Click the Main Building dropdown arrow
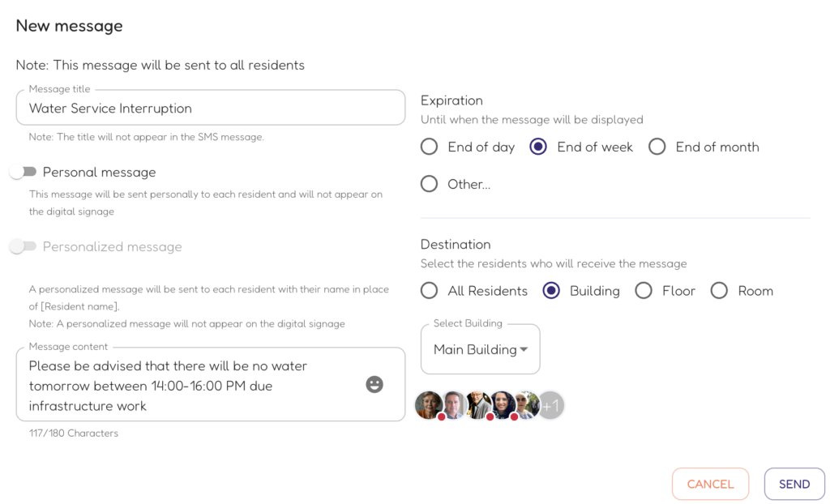Viewport: 830px width, 504px height. [524, 349]
